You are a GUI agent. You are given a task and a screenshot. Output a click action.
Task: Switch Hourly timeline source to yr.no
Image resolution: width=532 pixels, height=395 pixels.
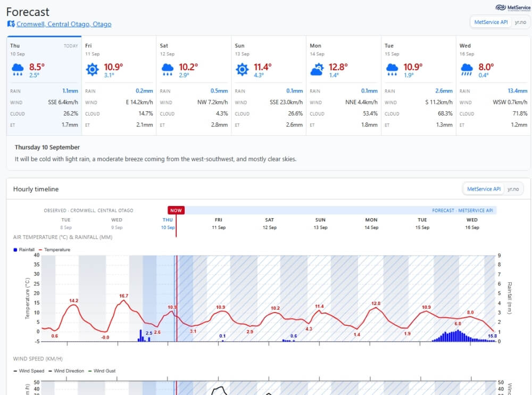pos(513,189)
